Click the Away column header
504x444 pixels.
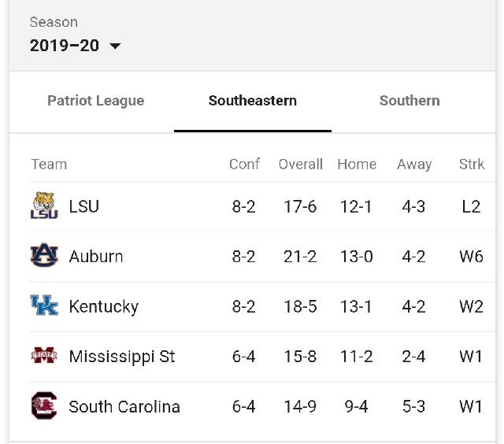tap(414, 165)
